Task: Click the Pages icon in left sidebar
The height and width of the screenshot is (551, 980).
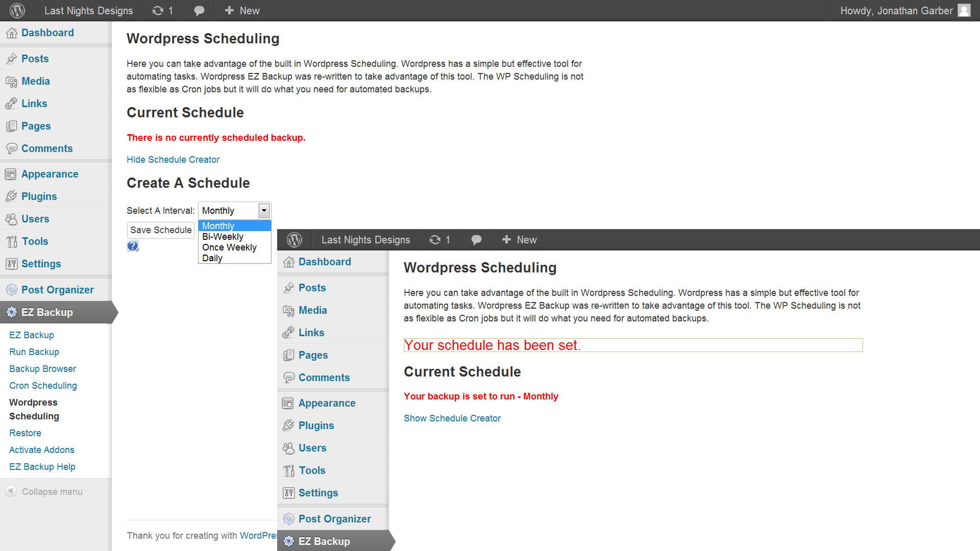Action: tap(12, 126)
